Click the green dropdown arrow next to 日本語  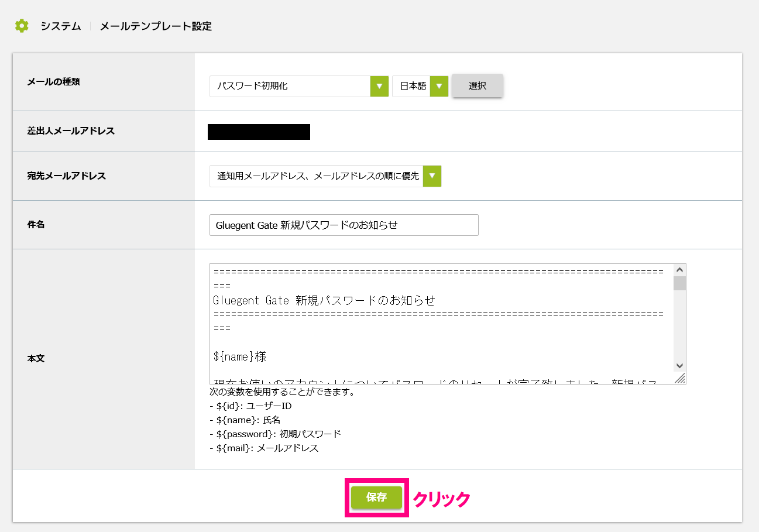(x=439, y=85)
